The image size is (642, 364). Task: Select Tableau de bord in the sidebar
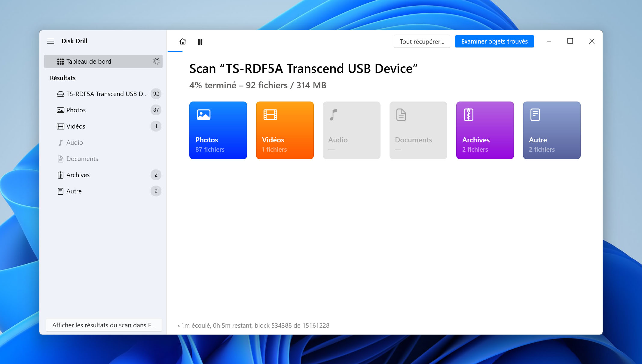pyautogui.click(x=103, y=62)
